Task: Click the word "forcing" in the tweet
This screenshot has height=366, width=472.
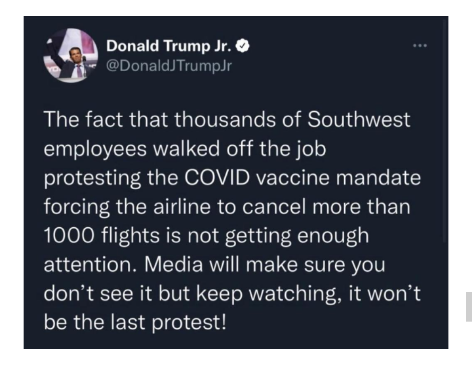Action: (x=77, y=207)
